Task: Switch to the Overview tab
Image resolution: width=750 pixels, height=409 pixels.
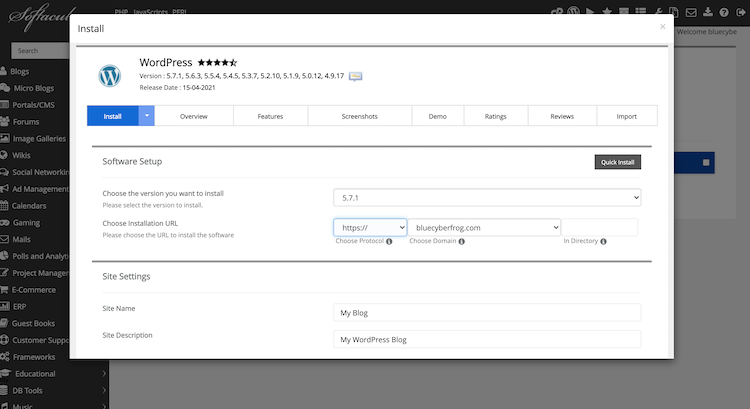Action: [x=194, y=116]
